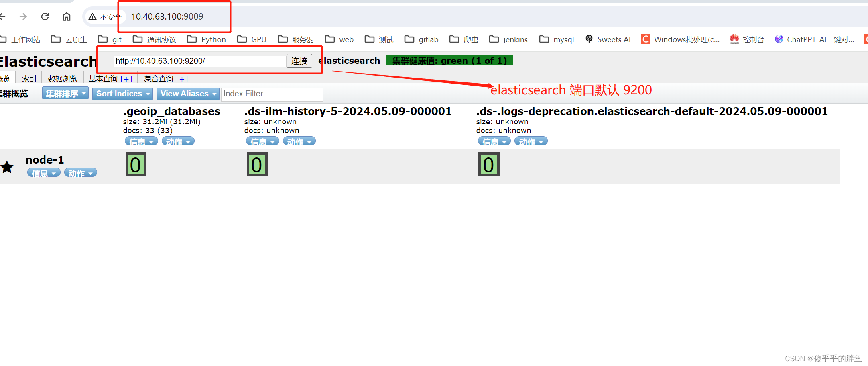Click the green cluster health status badge
The width and height of the screenshot is (868, 366).
point(449,61)
